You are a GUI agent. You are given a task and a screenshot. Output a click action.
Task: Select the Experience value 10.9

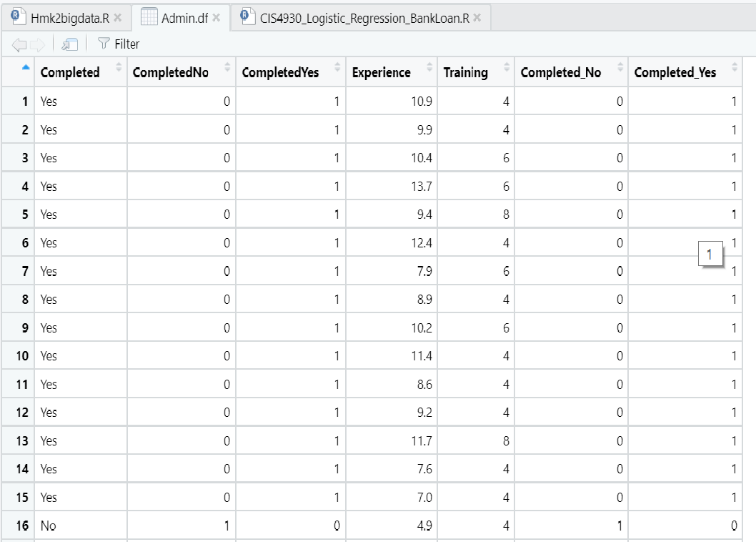click(x=422, y=102)
